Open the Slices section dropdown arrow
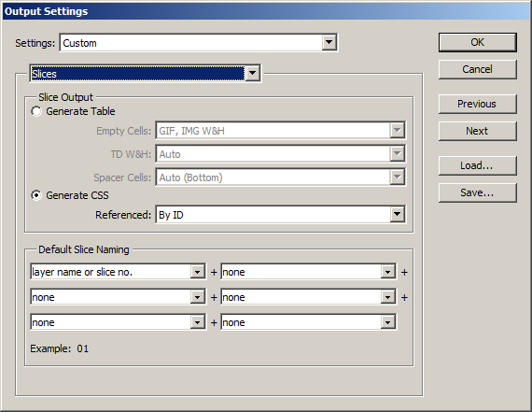The image size is (532, 412). click(x=252, y=73)
